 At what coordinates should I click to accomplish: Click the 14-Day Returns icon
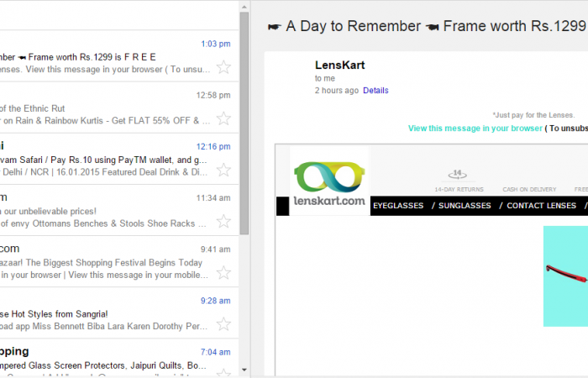pos(458,176)
